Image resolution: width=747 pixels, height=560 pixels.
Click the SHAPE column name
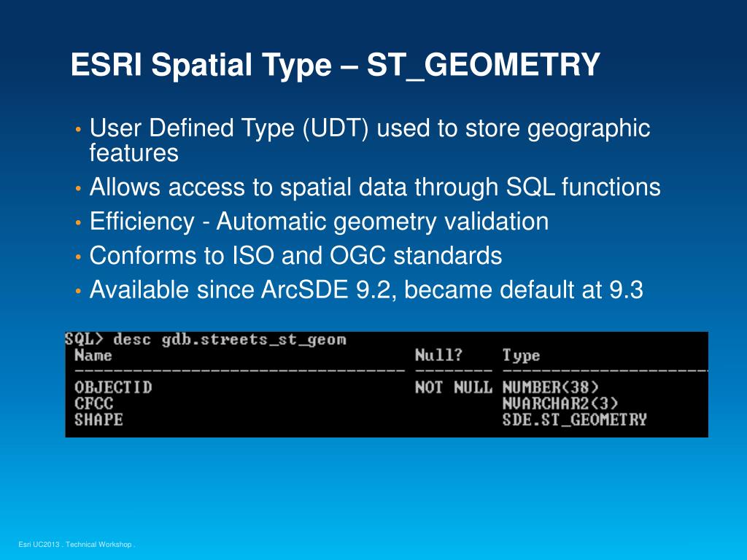tap(98, 419)
